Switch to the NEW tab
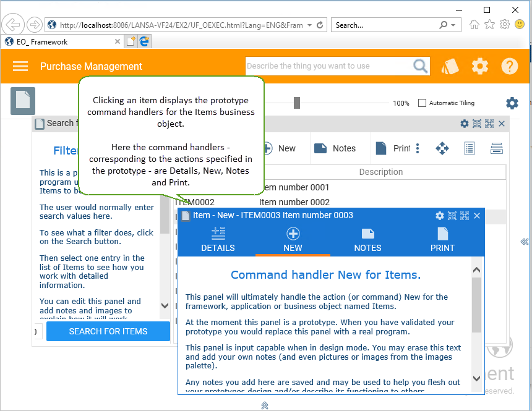Screen dimensions: 532x411 (293, 239)
